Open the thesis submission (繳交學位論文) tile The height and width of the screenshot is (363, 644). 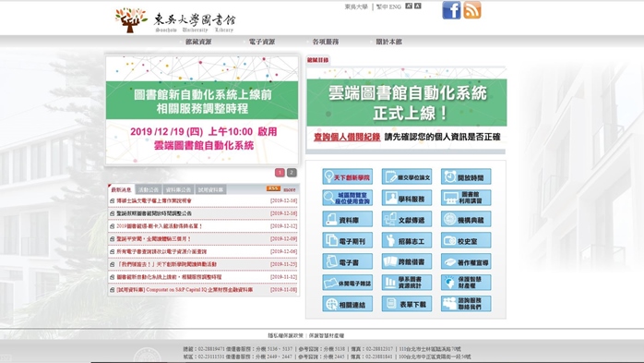[x=407, y=176]
